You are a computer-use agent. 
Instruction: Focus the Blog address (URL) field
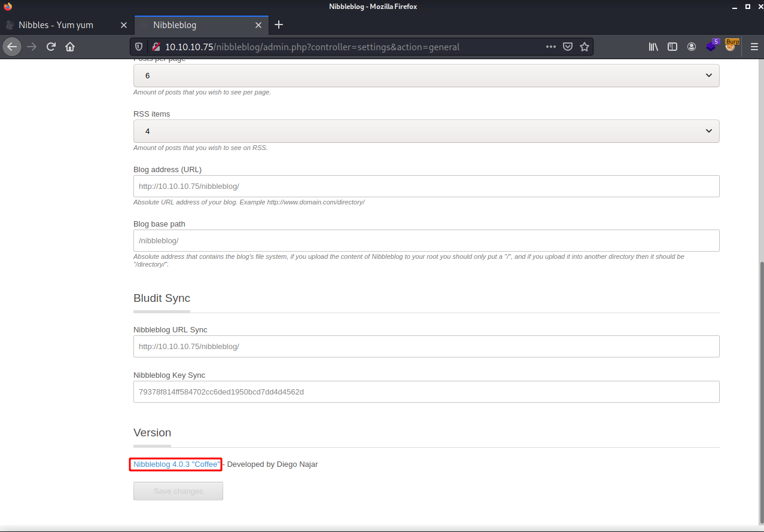[x=426, y=186]
